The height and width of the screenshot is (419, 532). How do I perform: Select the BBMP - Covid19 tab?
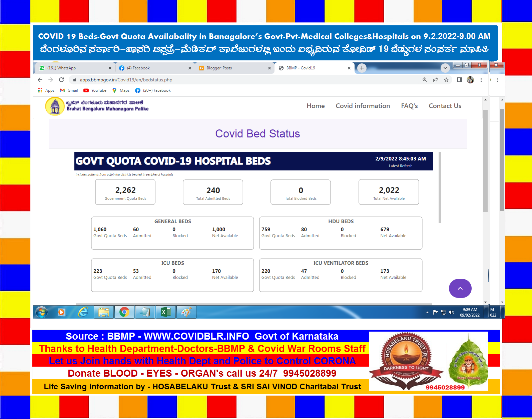coord(315,68)
